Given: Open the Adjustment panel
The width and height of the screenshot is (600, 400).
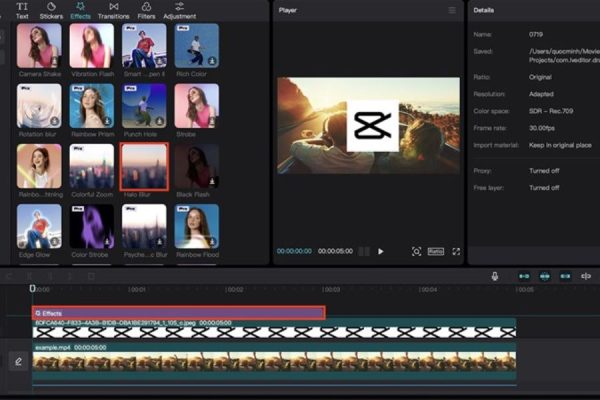Looking at the screenshot, I should pyautogui.click(x=179, y=11).
